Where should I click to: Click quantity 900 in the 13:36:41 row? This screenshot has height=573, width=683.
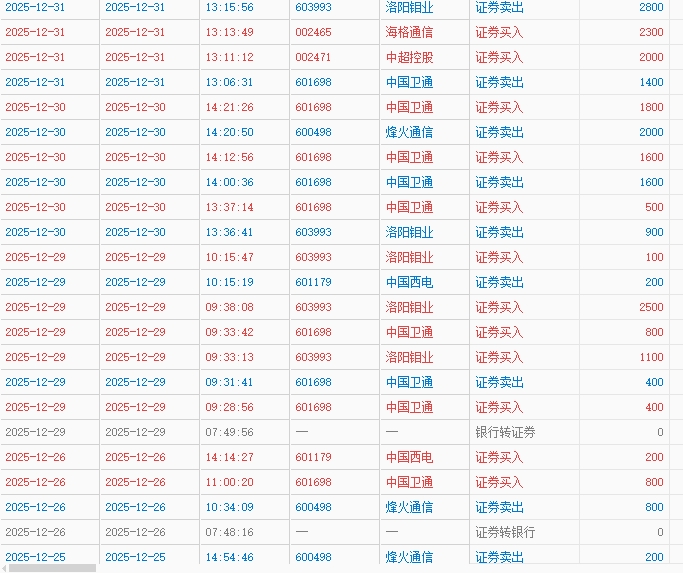pyautogui.click(x=654, y=232)
